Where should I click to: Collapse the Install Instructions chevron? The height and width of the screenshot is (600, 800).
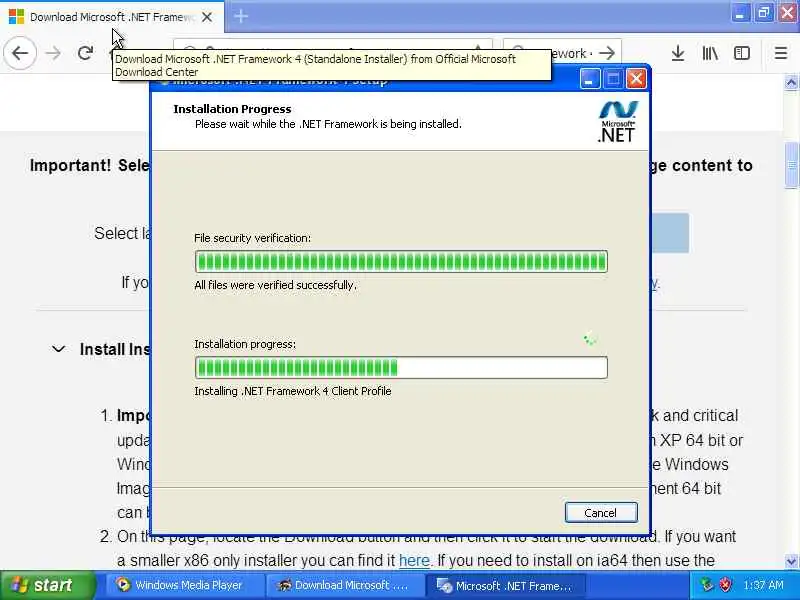(59, 349)
